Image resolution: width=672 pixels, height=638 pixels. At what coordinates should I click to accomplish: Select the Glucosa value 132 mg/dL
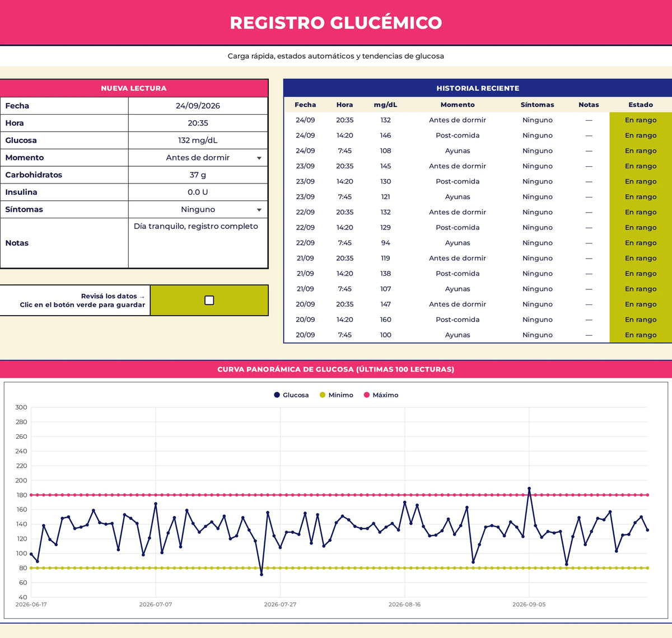click(198, 140)
